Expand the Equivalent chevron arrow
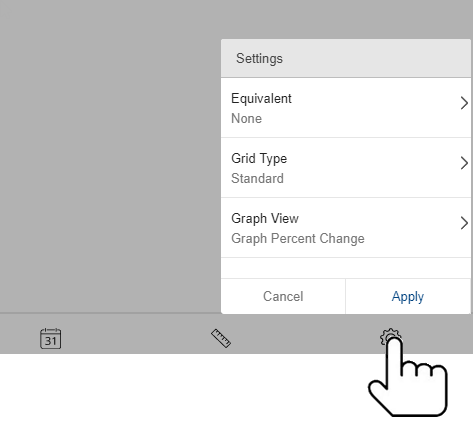 (x=464, y=103)
